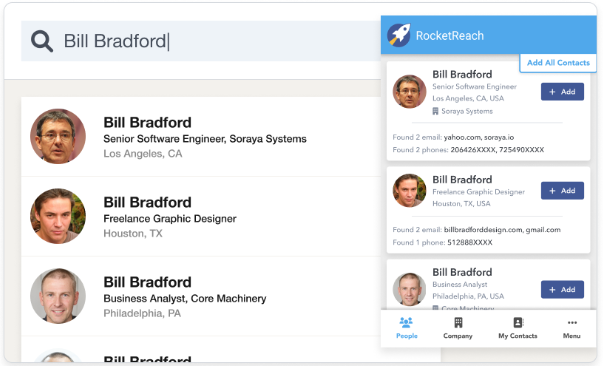
Task: Click the RocketReach rocket logo icon
Action: (x=399, y=35)
